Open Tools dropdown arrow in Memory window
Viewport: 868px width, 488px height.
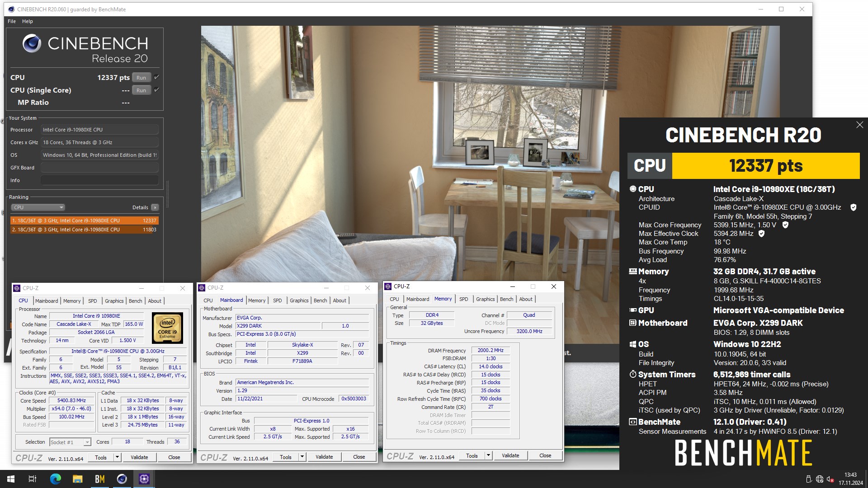(488, 455)
